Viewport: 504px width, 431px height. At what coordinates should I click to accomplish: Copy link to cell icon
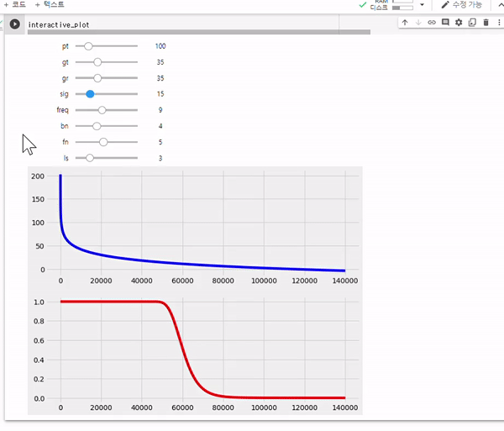click(x=432, y=23)
